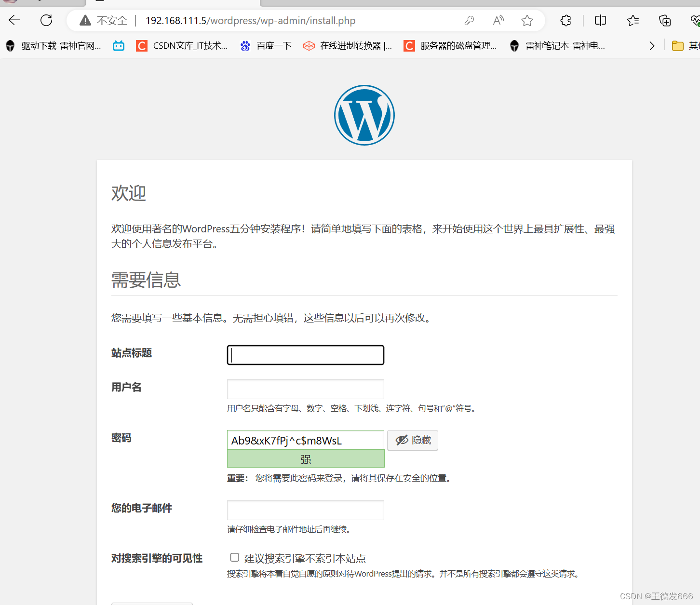Open the 百度一下 bookmark
700x605 pixels.
[266, 46]
